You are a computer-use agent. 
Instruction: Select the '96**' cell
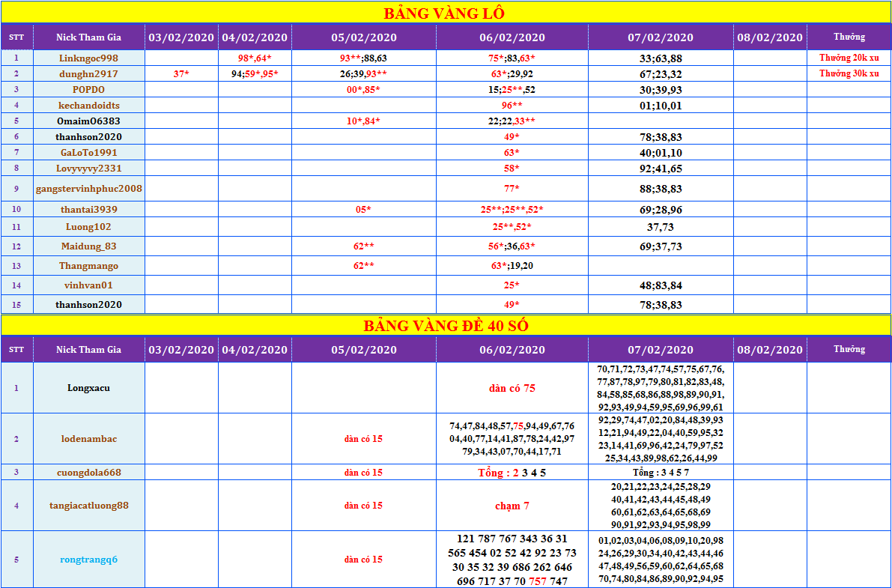click(512, 106)
